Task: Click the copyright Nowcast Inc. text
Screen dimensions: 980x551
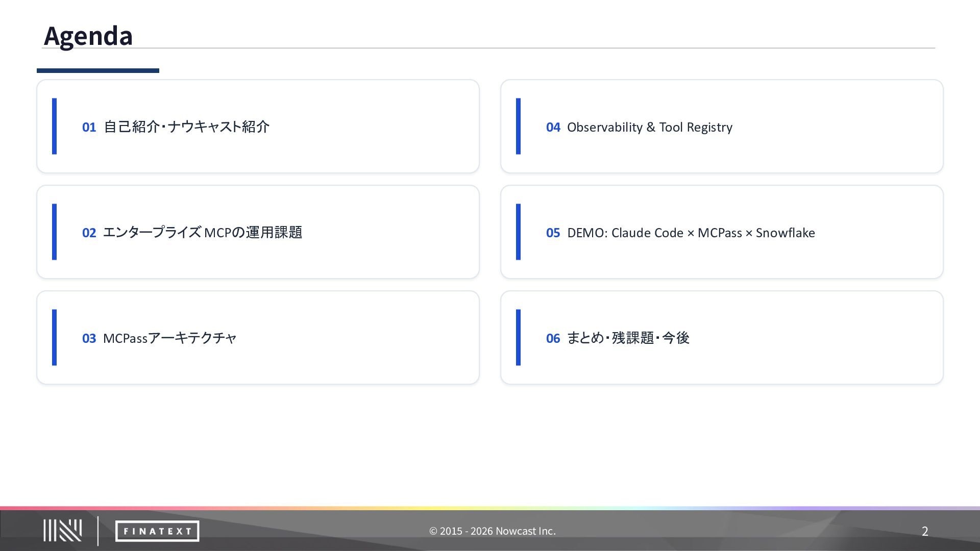Action: [x=492, y=531]
